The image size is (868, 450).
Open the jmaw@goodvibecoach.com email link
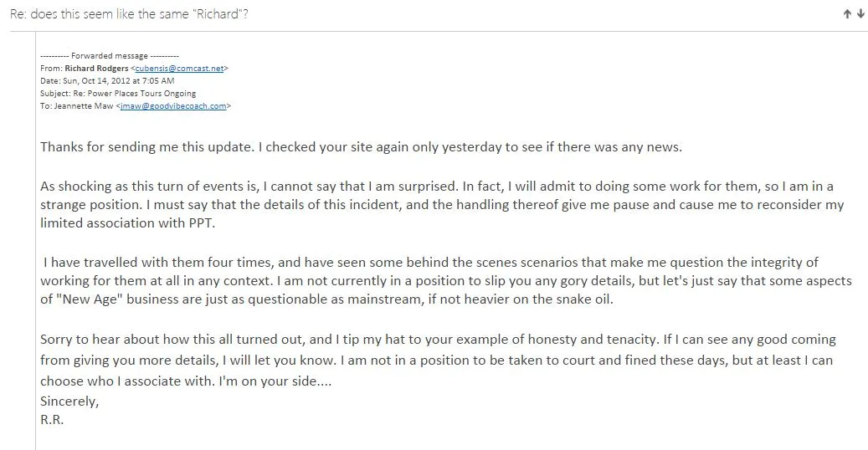173,105
